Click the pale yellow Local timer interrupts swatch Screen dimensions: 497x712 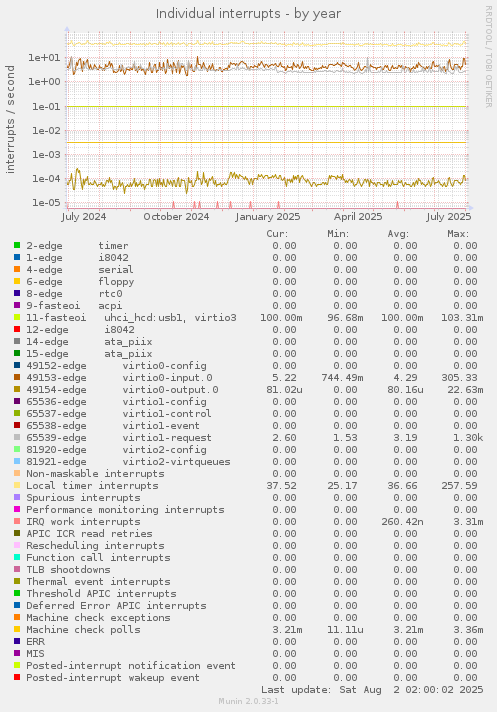[17, 485]
